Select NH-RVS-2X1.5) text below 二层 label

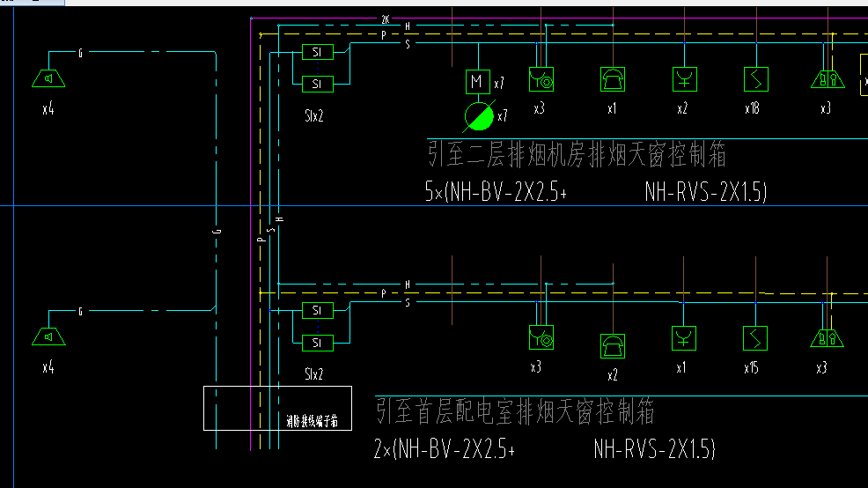[706, 192]
